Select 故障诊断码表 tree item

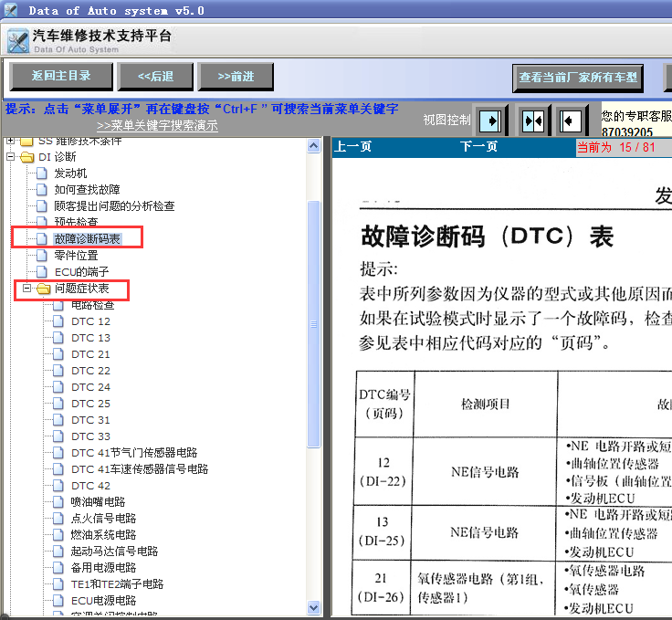pos(88,238)
